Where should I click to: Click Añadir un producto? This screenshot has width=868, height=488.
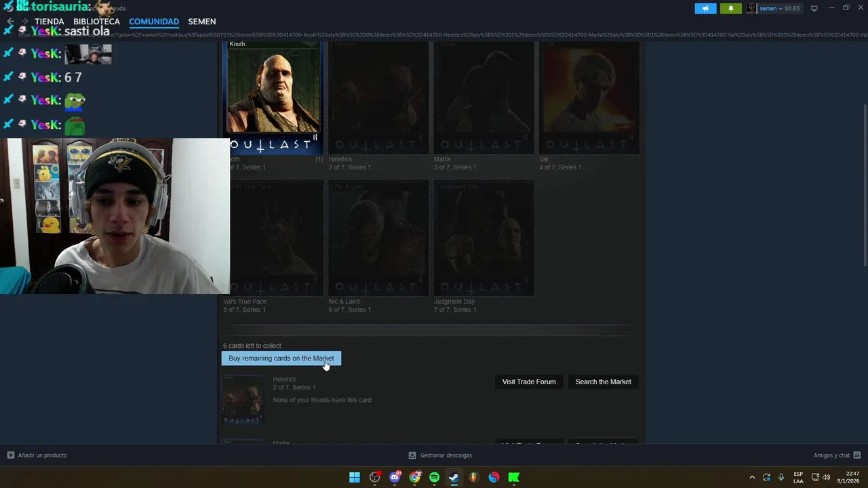[37, 455]
